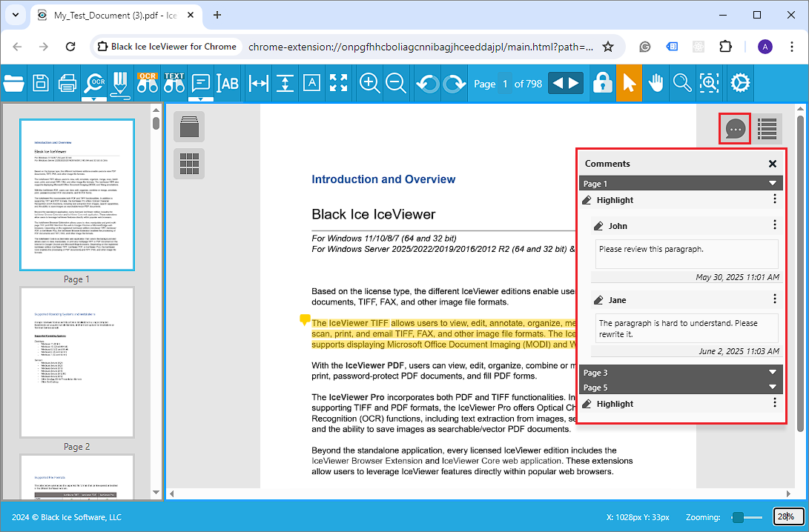This screenshot has height=532, width=809.
Task: Open a new browser tab
Action: point(217,15)
